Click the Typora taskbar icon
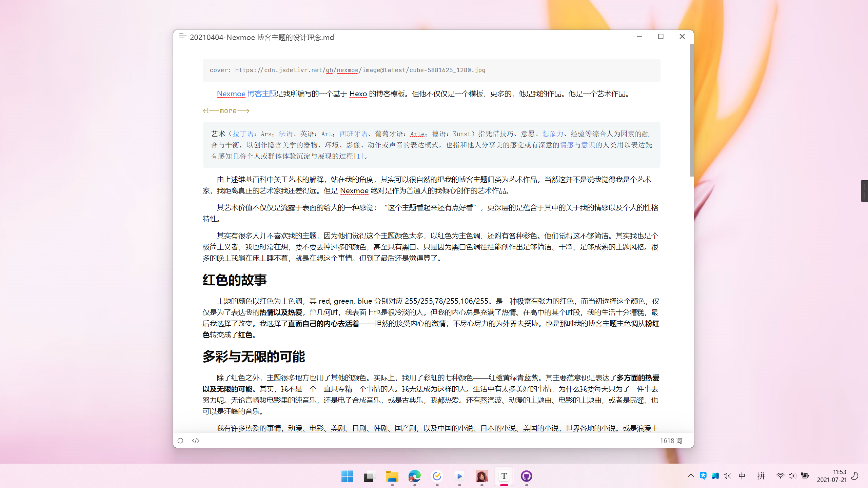 [504, 476]
